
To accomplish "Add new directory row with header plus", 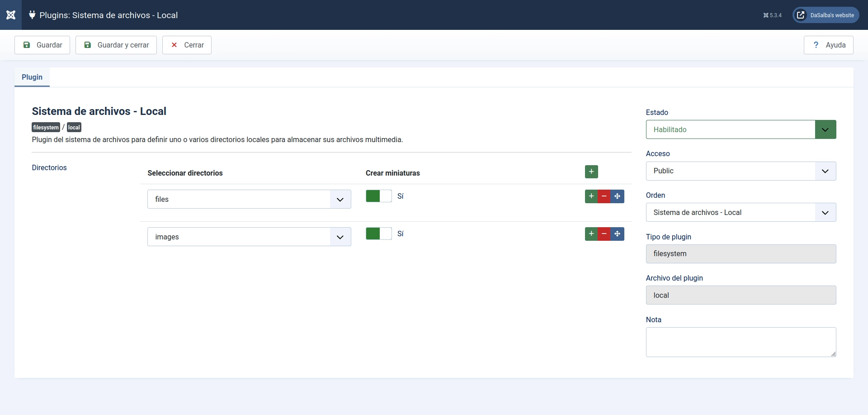I will 591,172.
